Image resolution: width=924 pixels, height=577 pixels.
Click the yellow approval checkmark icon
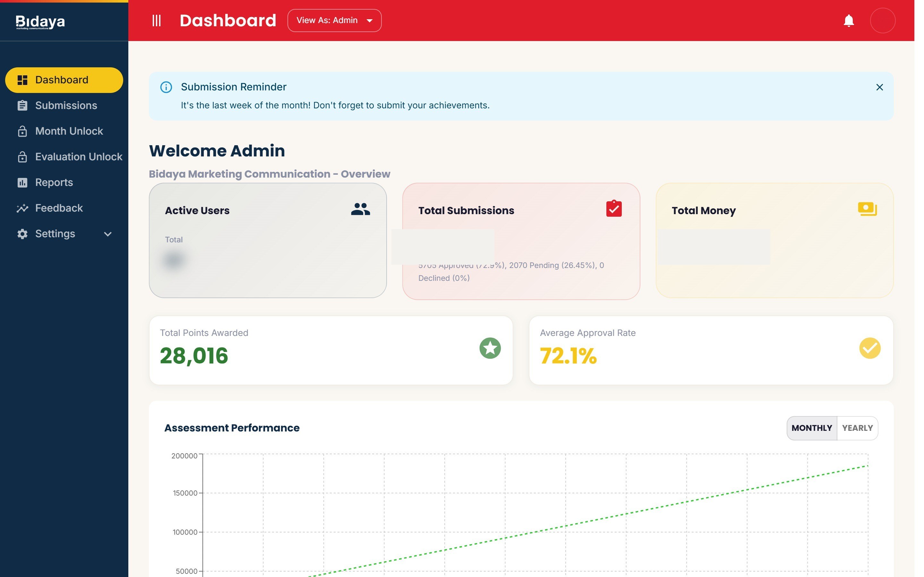(870, 348)
